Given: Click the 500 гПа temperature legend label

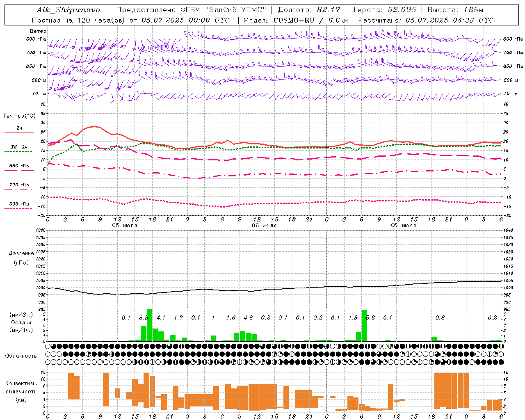Looking at the screenshot, I should tap(19, 204).
